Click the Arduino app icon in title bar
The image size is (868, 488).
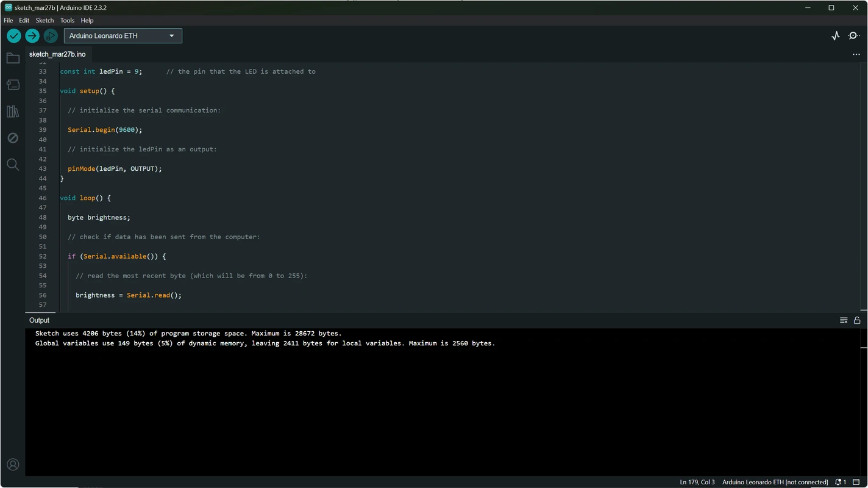(9, 8)
